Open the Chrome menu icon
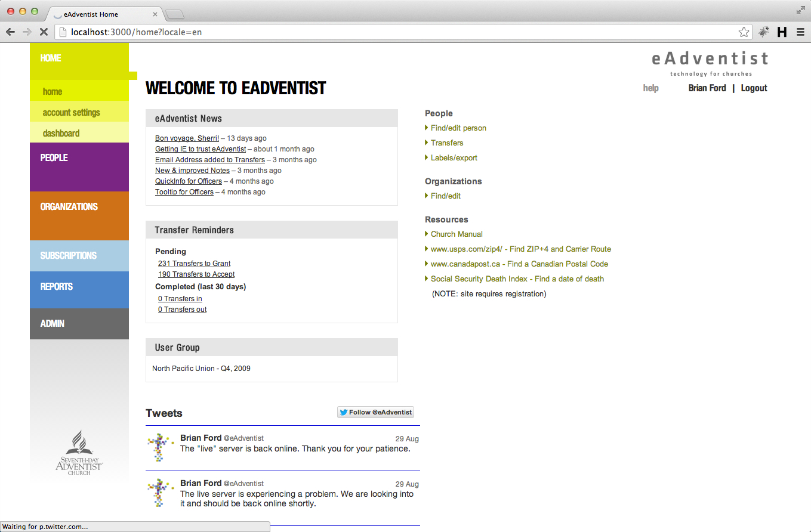This screenshot has height=532, width=811. [800, 32]
